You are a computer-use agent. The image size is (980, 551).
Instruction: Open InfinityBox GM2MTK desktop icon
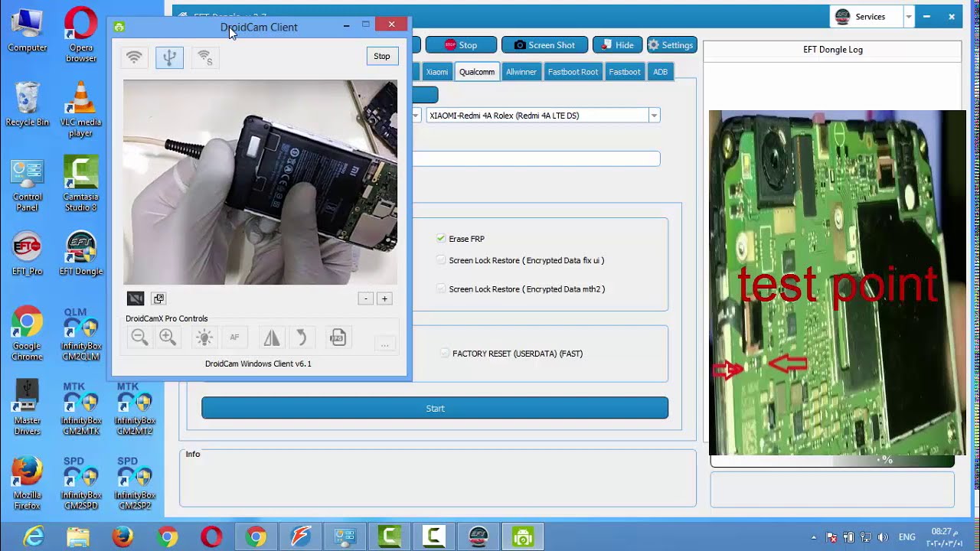[x=81, y=408]
